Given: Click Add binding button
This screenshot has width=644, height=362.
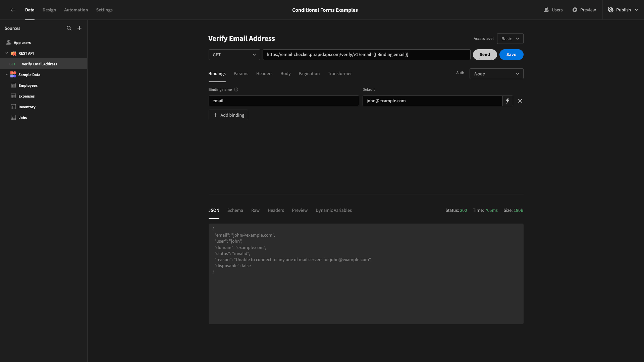Looking at the screenshot, I should coord(228,115).
